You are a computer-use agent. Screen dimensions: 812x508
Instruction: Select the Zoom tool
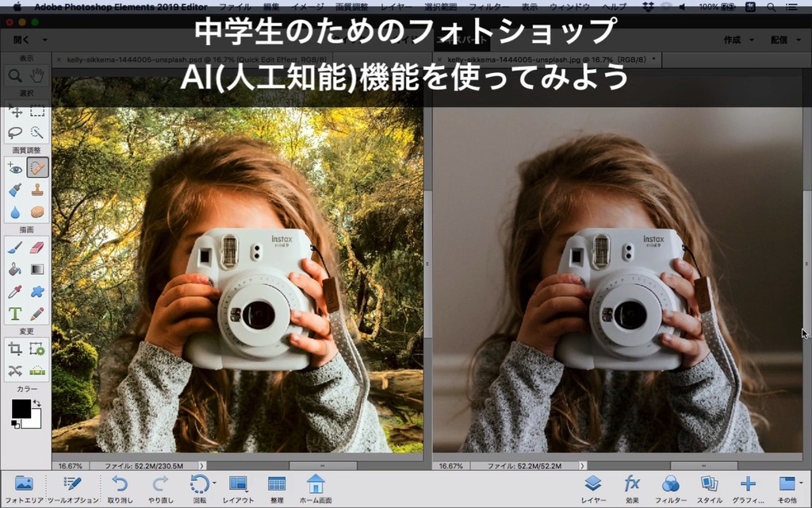15,75
